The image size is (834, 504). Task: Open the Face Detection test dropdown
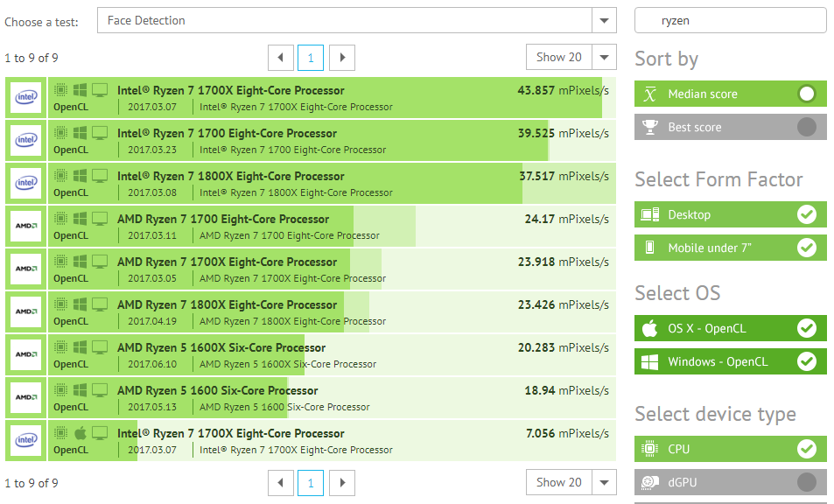click(357, 21)
